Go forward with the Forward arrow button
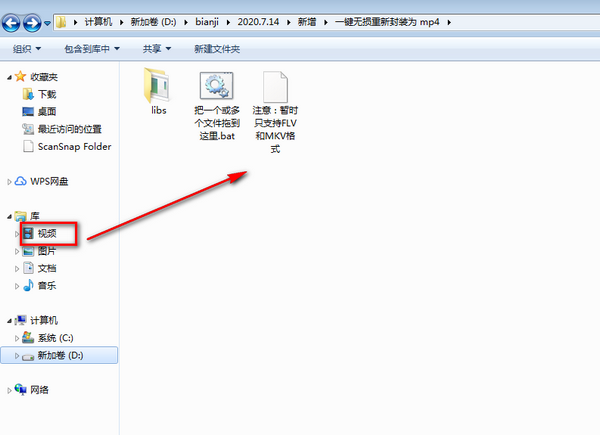The image size is (600, 435). pos(32,23)
